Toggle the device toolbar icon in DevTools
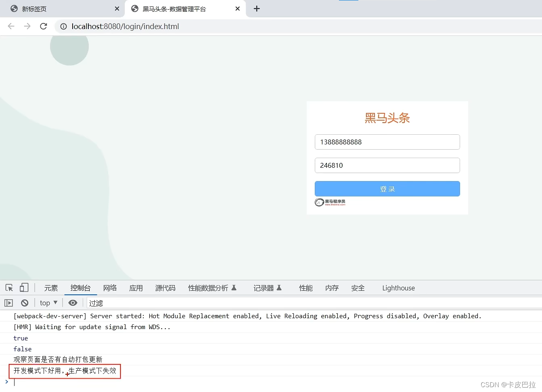542x392 pixels. pyautogui.click(x=24, y=288)
